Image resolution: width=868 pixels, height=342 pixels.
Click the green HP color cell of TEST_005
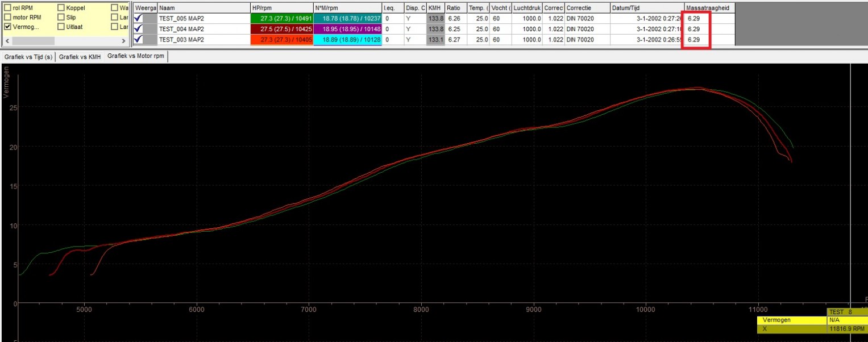point(281,18)
